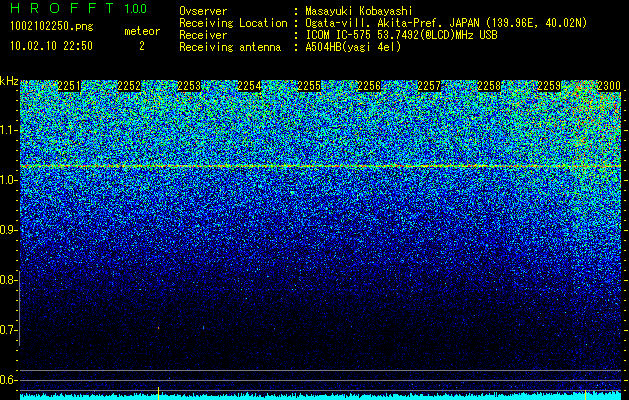Image resolution: width=629 pixels, height=400 pixels.
Task: Click the 2256 time marker
Action: tap(369, 86)
